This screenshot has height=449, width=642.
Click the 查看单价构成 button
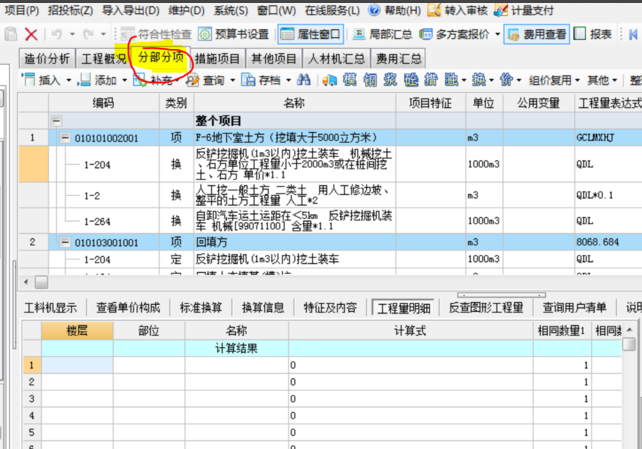point(130,307)
